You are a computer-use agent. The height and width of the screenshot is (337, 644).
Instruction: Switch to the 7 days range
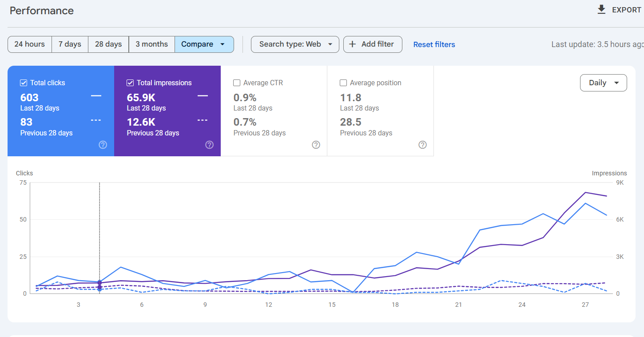(x=70, y=44)
